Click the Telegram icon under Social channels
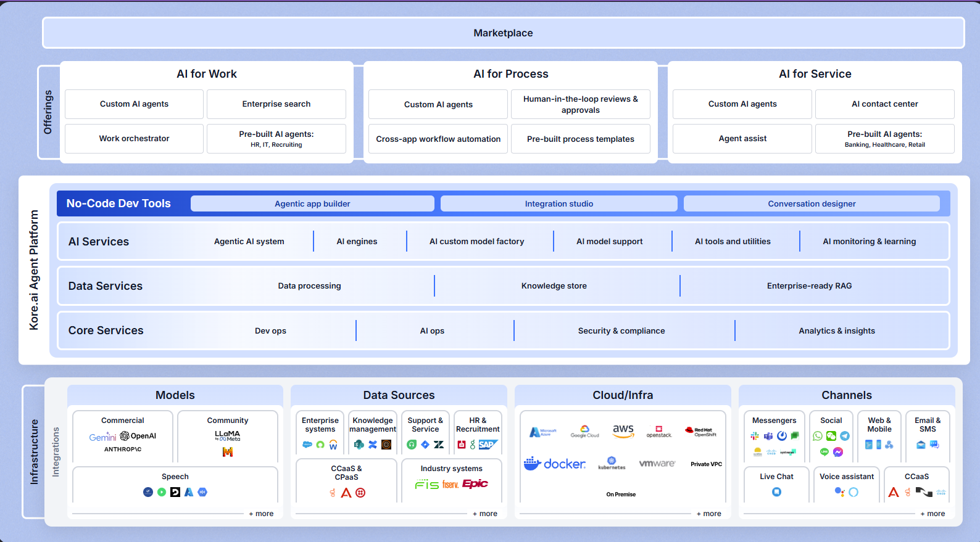Image resolution: width=980 pixels, height=542 pixels. point(845,436)
